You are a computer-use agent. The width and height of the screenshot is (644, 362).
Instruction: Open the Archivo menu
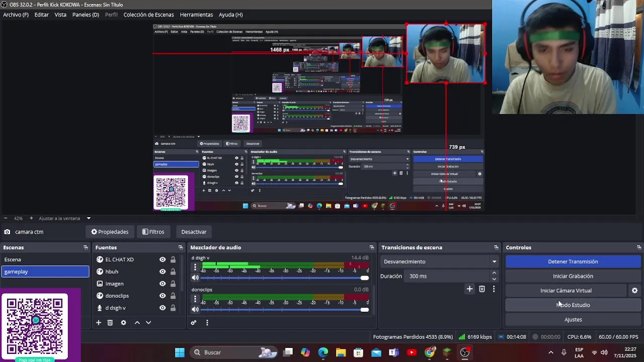click(16, 15)
